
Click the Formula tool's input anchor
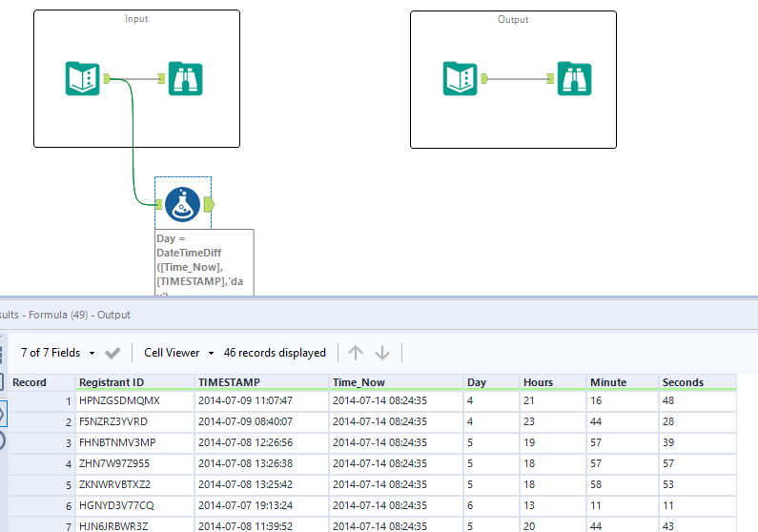coord(159,203)
